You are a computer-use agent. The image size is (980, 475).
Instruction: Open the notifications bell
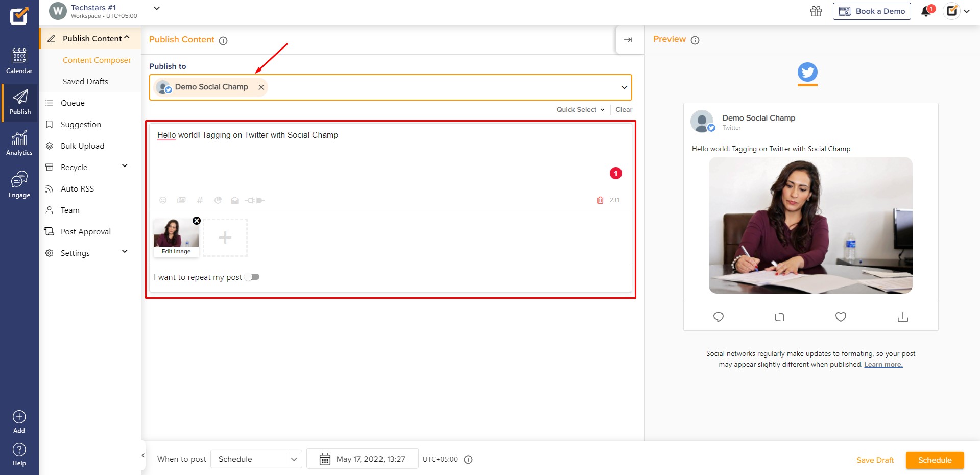pyautogui.click(x=926, y=11)
